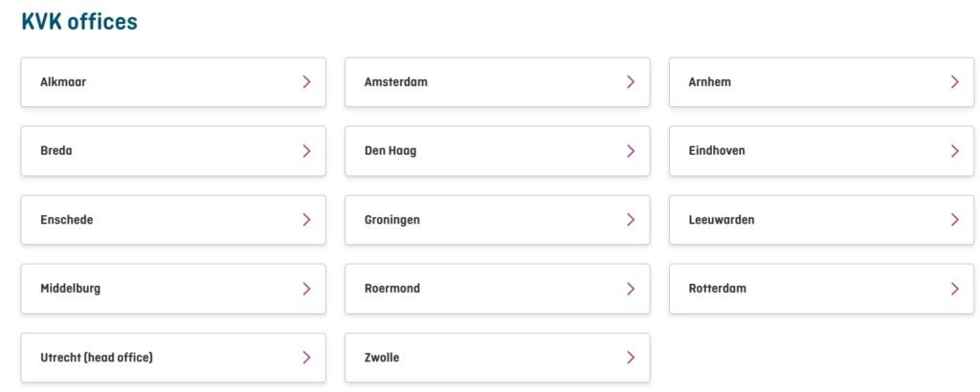The image size is (980, 392).
Task: Click the chevron on the Rotterdam card
Action: coord(954,289)
